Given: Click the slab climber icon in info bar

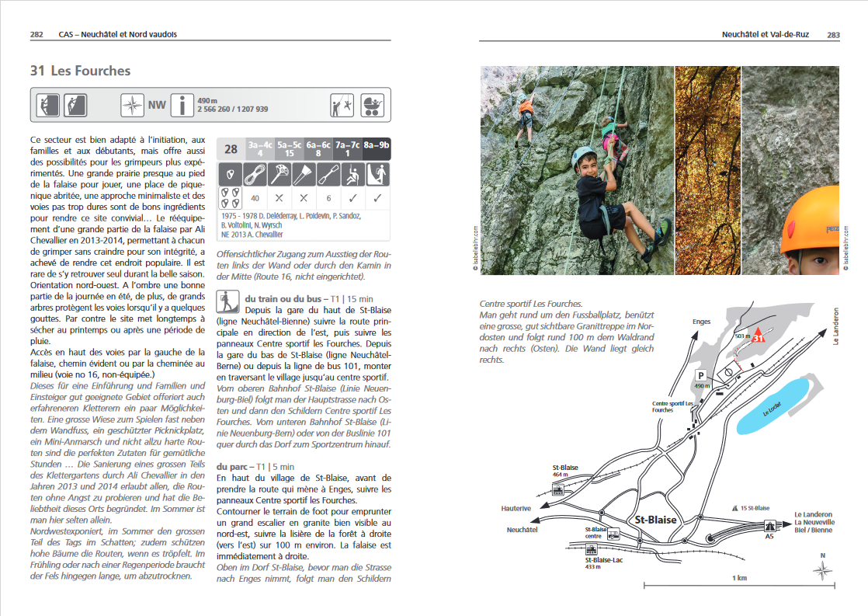Looking at the screenshot, I should tap(75, 105).
